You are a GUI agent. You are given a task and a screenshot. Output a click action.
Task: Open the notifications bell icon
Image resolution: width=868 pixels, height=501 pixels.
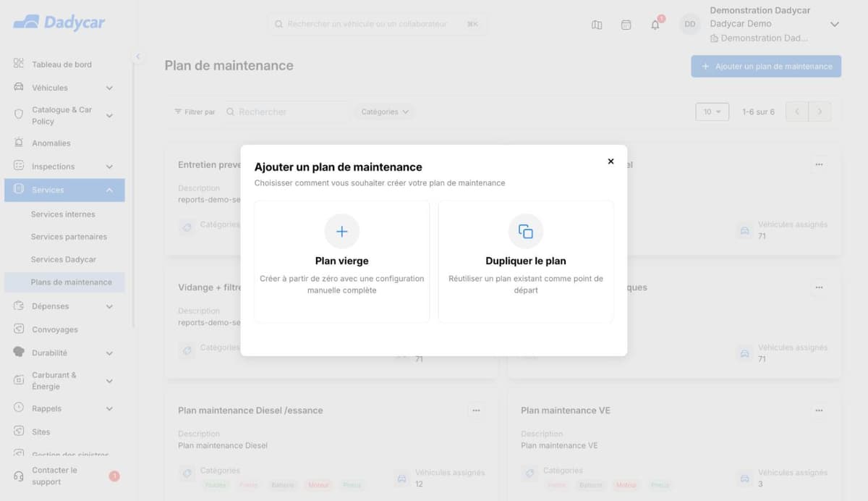pyautogui.click(x=655, y=25)
